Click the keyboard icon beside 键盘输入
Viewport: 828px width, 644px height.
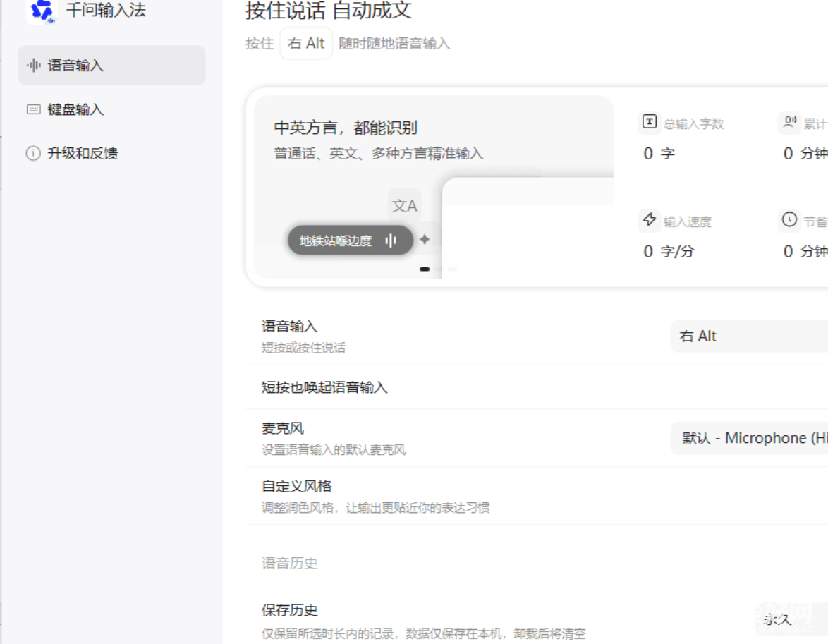[x=34, y=109]
